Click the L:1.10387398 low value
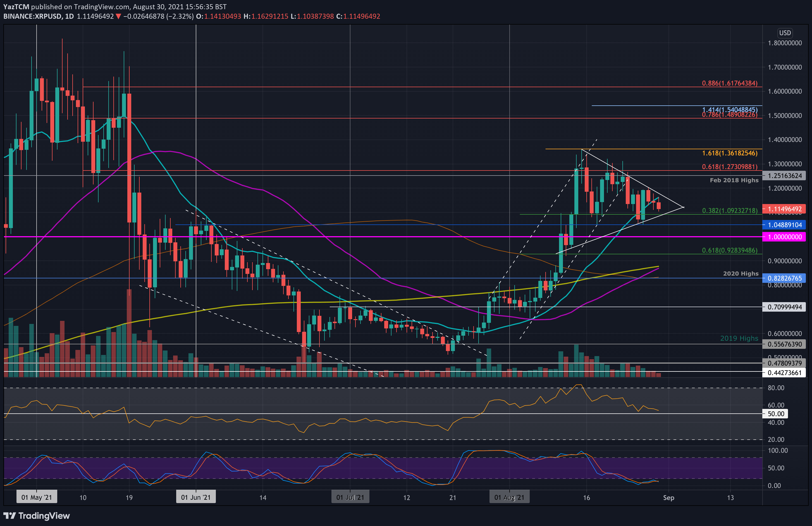Screen dimensions: 812x526 click(x=312, y=16)
